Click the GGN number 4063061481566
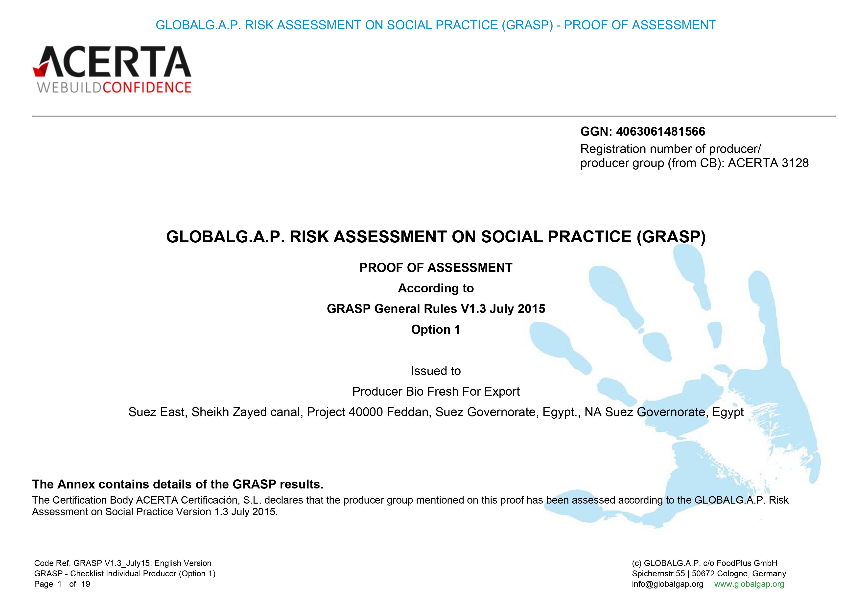The image size is (868, 614). (660, 131)
